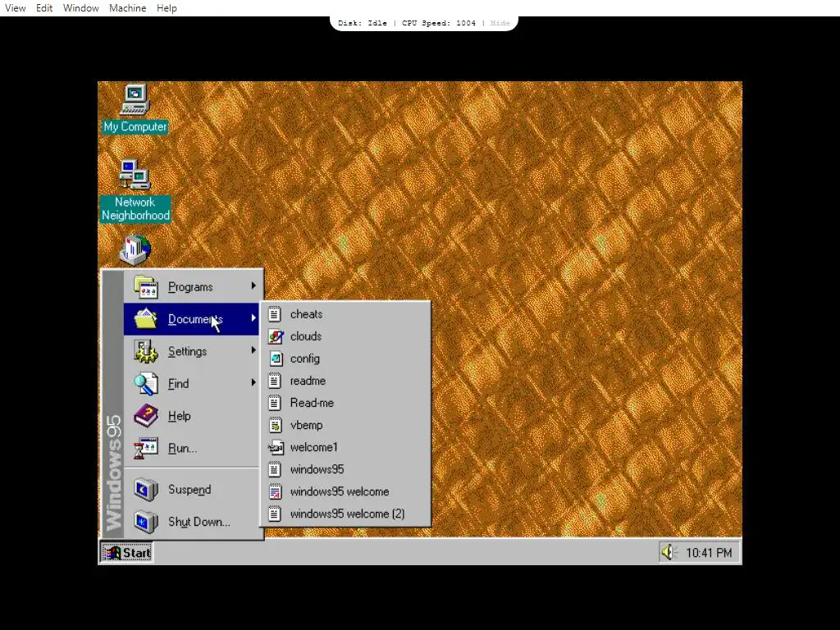Click the Programs folder icon

click(146, 287)
